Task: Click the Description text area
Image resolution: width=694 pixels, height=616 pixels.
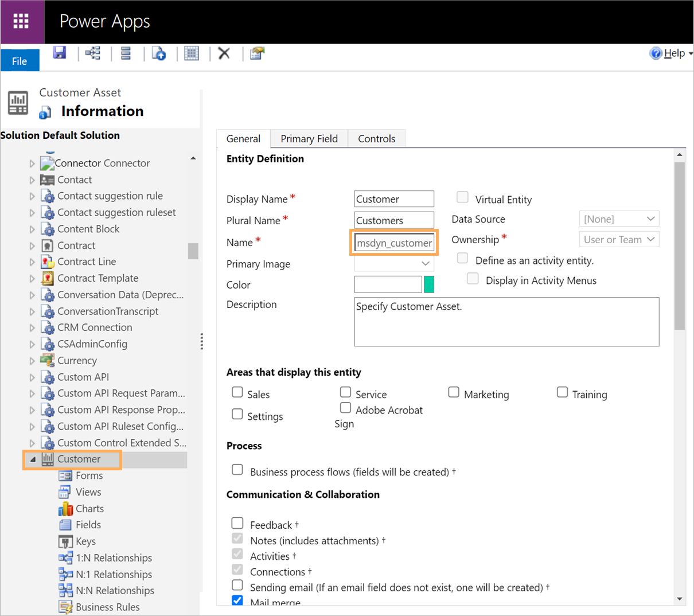Action: click(x=506, y=322)
